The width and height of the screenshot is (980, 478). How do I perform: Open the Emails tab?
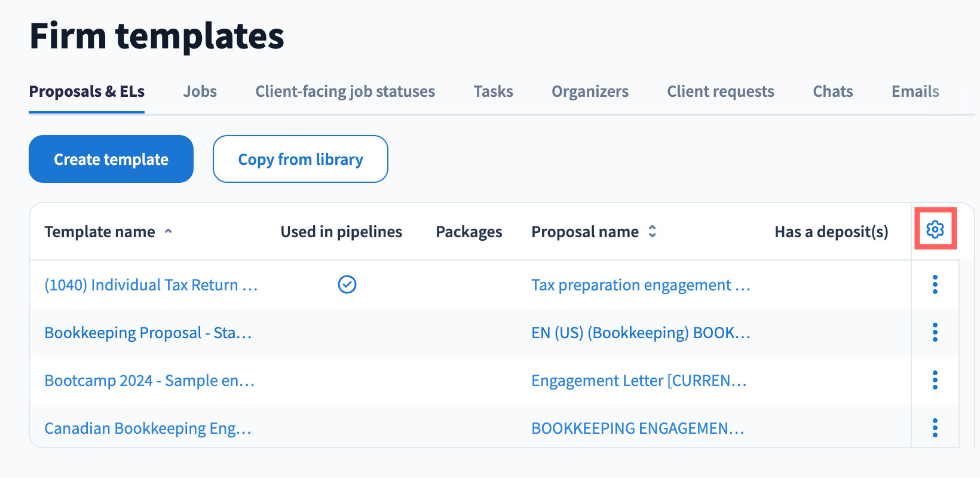(915, 91)
